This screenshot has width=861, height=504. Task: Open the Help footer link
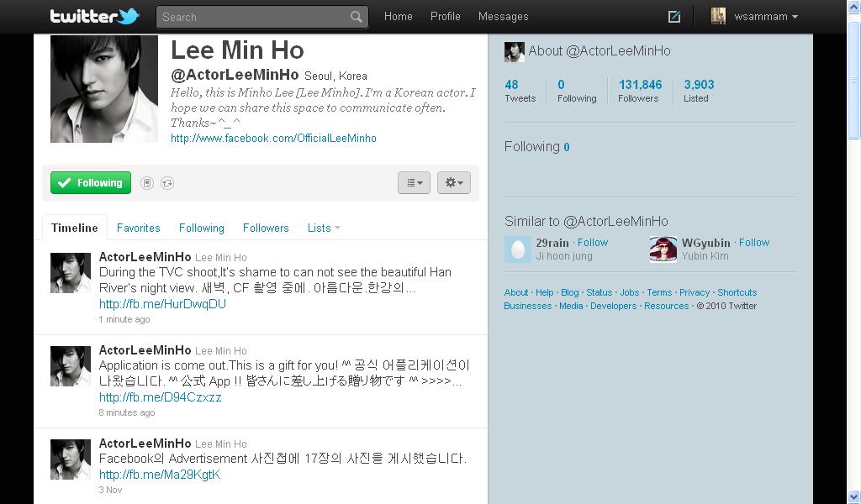coord(544,292)
